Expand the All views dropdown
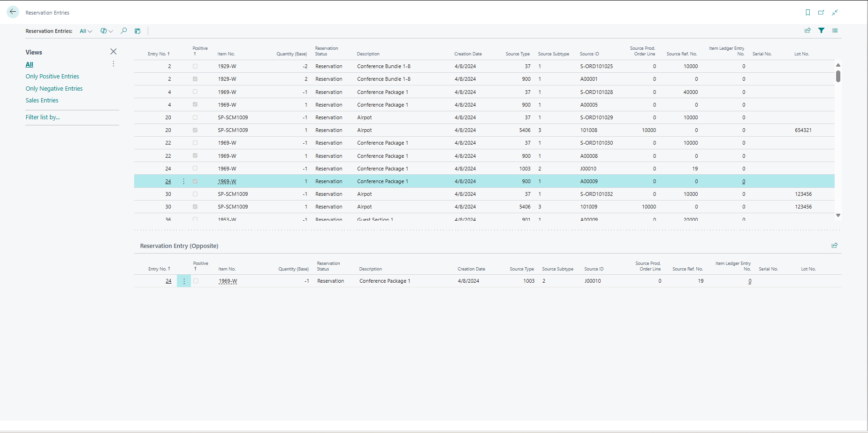 coord(85,31)
